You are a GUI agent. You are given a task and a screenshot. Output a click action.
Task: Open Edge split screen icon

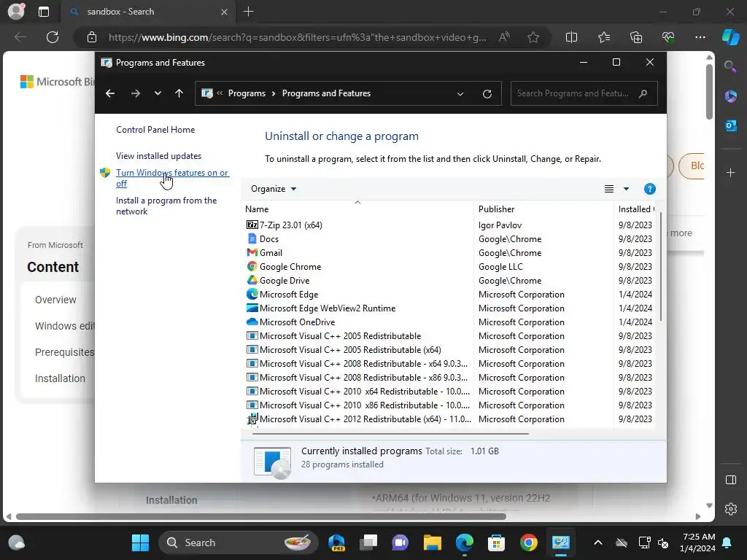[x=571, y=37]
